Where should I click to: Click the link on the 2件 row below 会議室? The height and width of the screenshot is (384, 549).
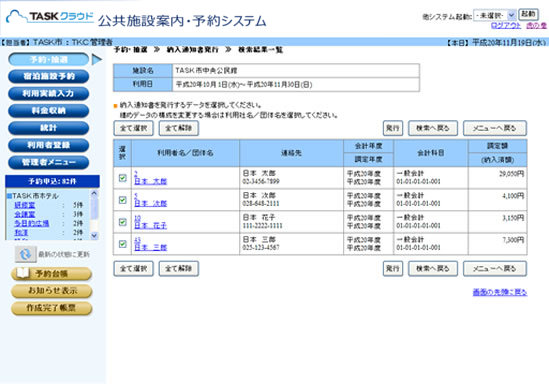coord(32,223)
